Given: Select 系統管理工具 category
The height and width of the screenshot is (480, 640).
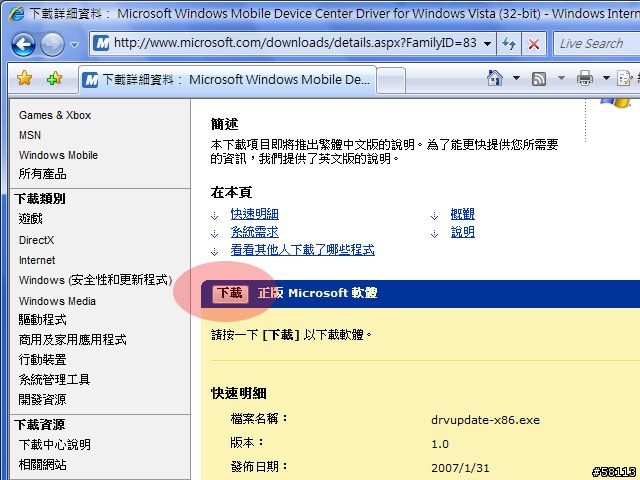Looking at the screenshot, I should (x=54, y=380).
